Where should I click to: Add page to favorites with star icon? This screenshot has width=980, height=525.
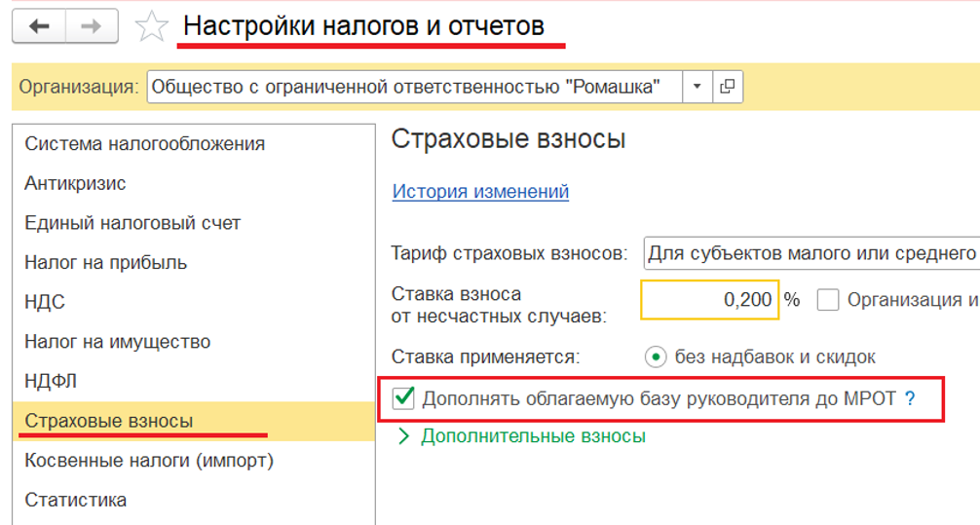coord(151,27)
